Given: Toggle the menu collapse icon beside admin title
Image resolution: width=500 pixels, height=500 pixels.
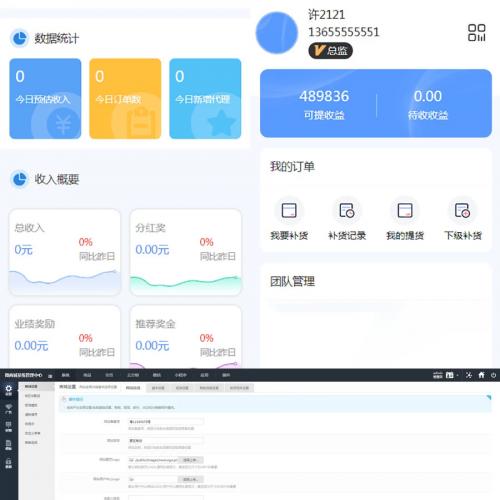Looking at the screenshot, I should coord(50,376).
